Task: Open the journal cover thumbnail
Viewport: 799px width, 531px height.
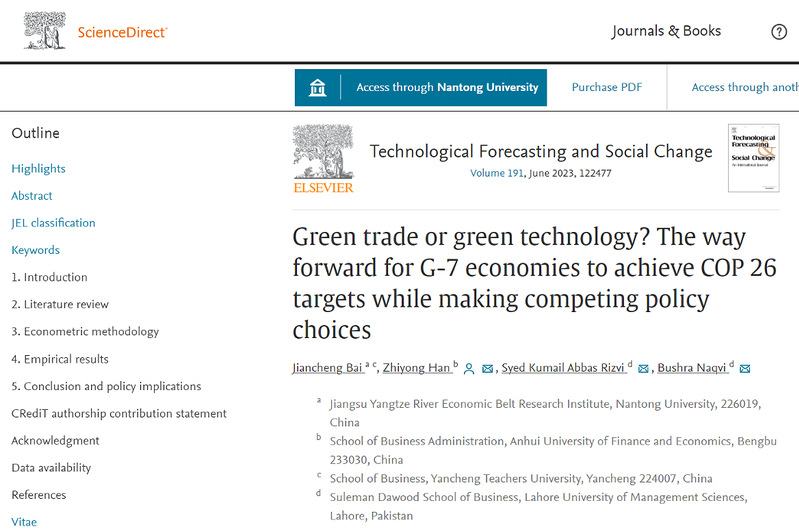Action: [x=753, y=158]
